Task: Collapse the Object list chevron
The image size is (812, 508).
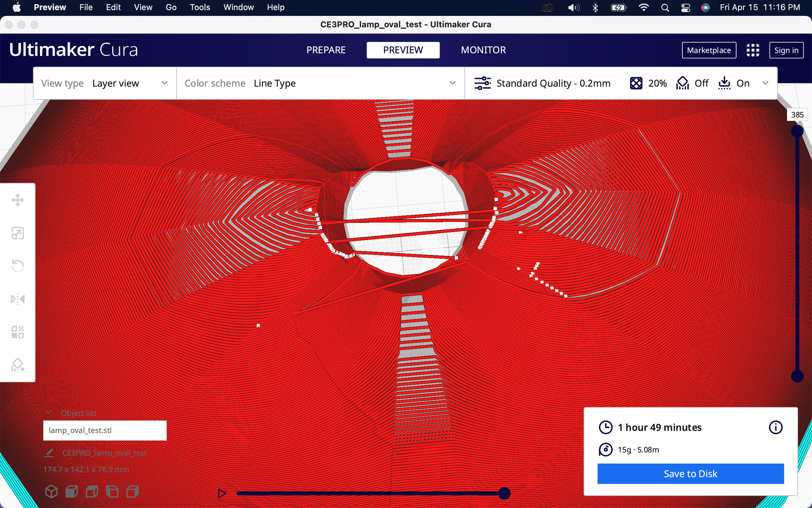Action: coord(48,412)
